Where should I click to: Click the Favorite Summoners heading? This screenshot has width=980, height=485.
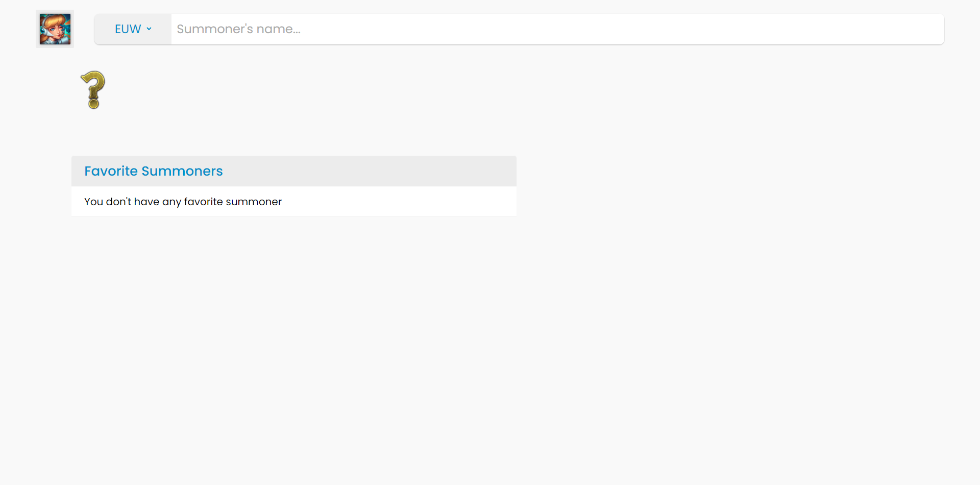point(153,171)
